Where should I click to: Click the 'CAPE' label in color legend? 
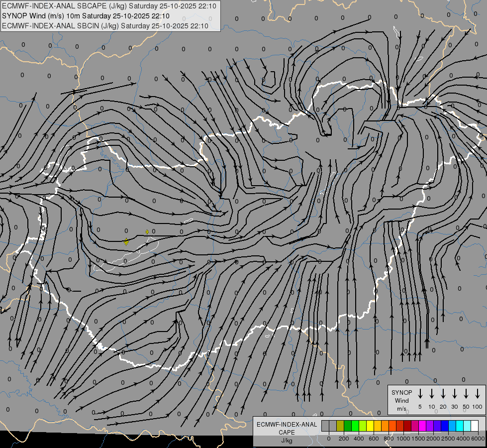point(287,433)
